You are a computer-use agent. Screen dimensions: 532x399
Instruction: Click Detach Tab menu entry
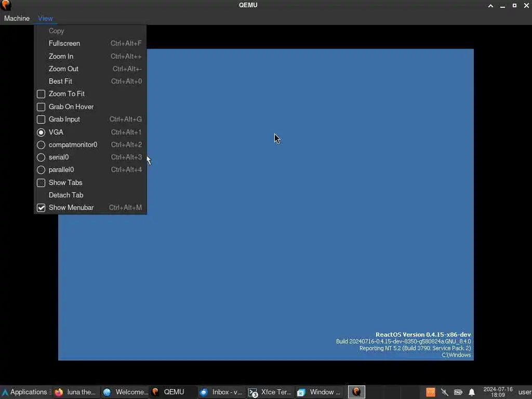click(x=90, y=195)
